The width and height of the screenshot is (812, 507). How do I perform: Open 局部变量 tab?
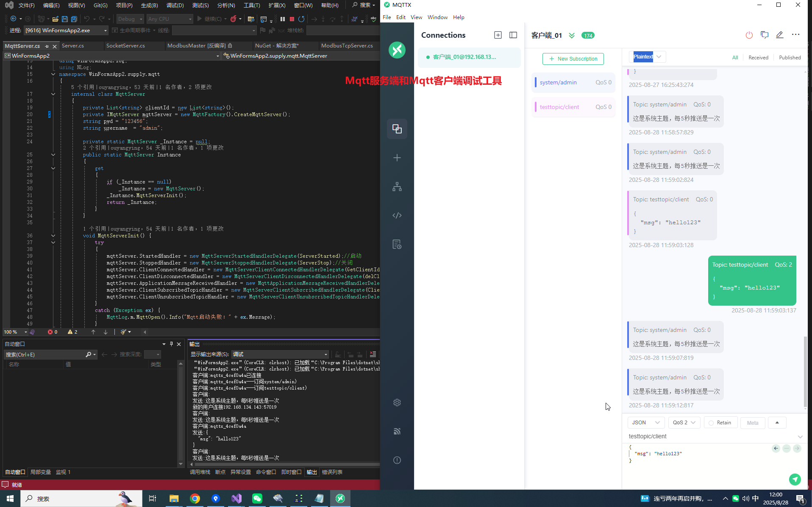(41, 472)
